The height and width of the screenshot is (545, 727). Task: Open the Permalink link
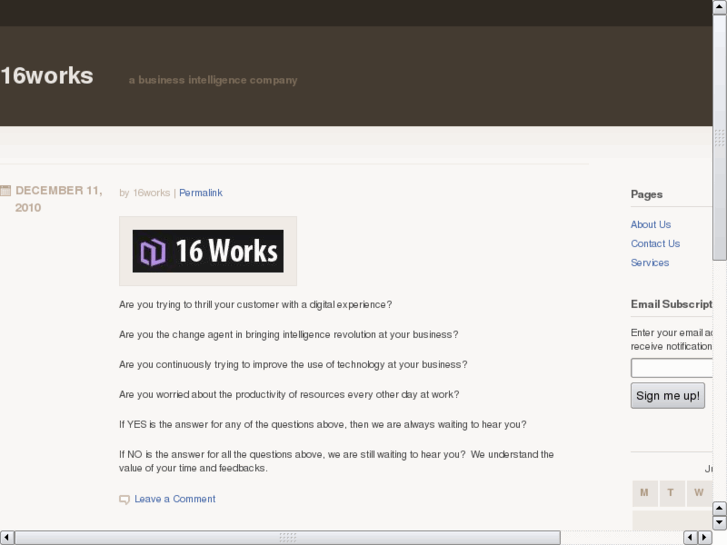(x=201, y=193)
